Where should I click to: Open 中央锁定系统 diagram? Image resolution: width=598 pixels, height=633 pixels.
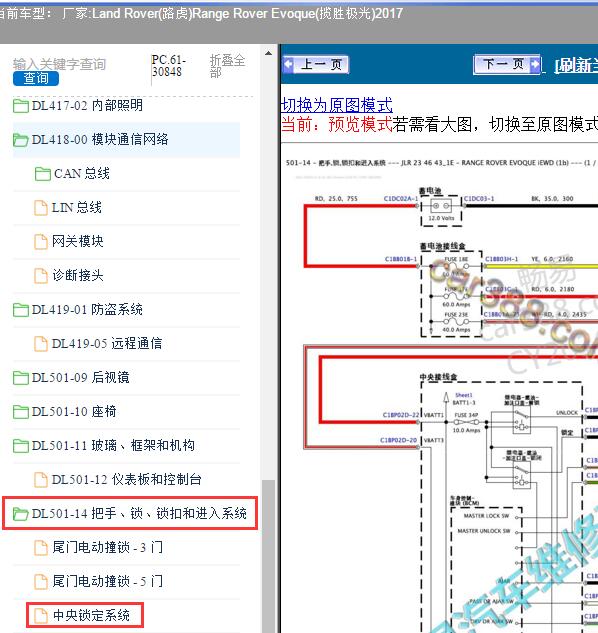click(91, 615)
